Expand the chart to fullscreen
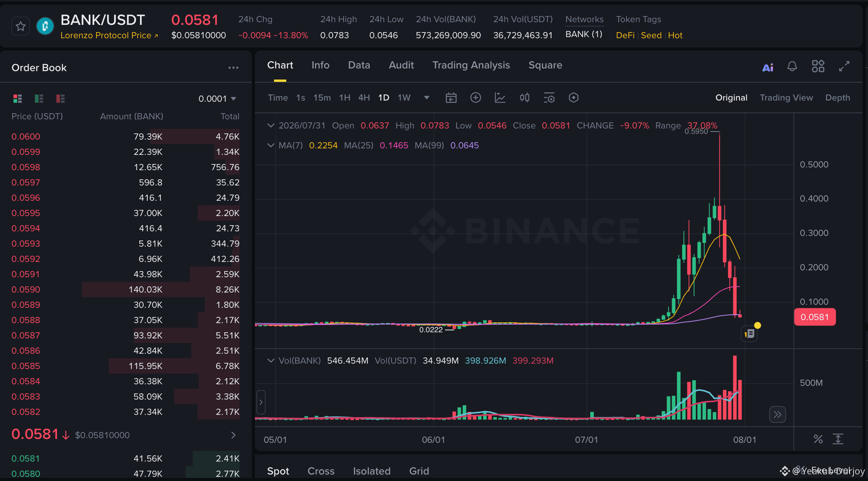Image resolution: width=868 pixels, height=481 pixels. tap(844, 66)
